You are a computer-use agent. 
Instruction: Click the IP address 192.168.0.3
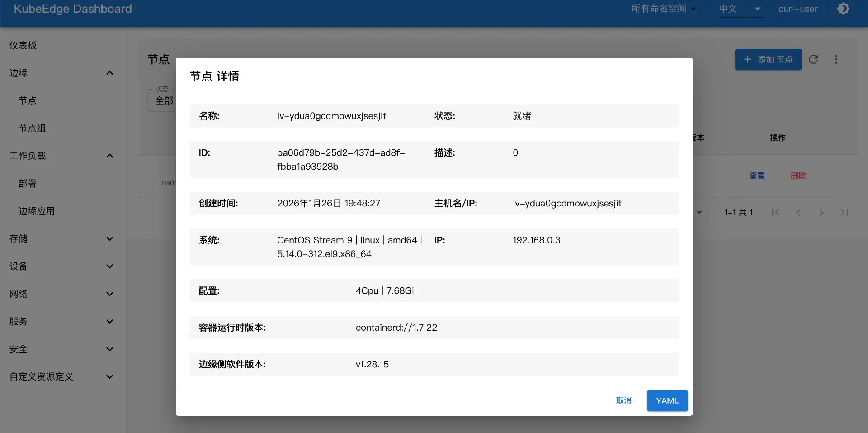[536, 240]
